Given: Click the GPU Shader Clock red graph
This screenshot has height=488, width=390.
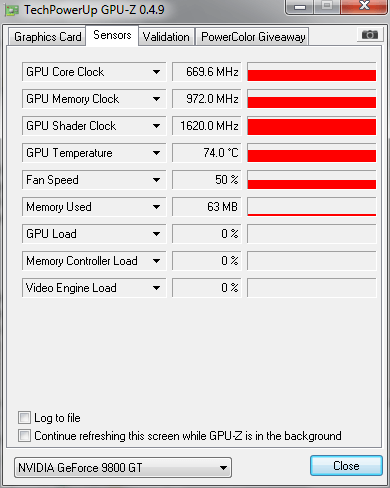Looking at the screenshot, I should [312, 126].
